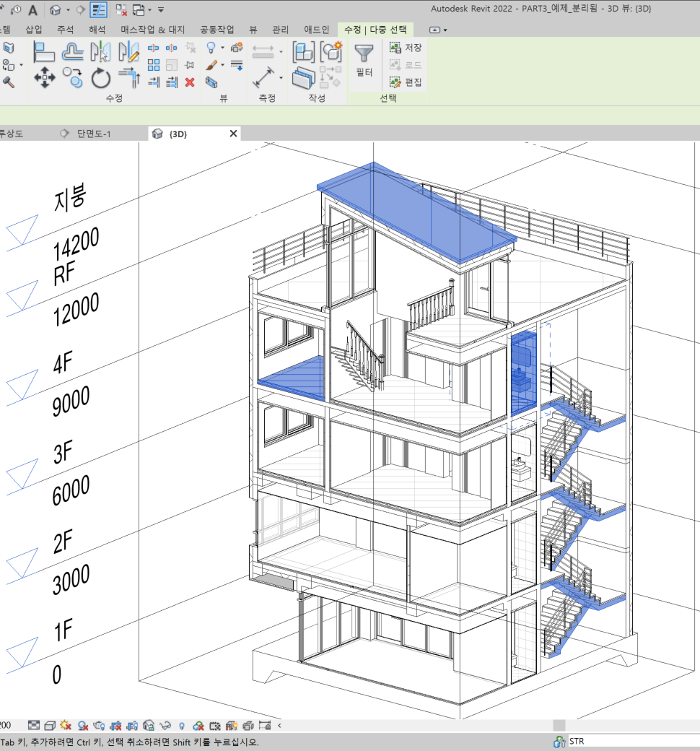The width and height of the screenshot is (700, 751).
Task: Toggle the crop view icon in status bar
Action: (x=114, y=724)
